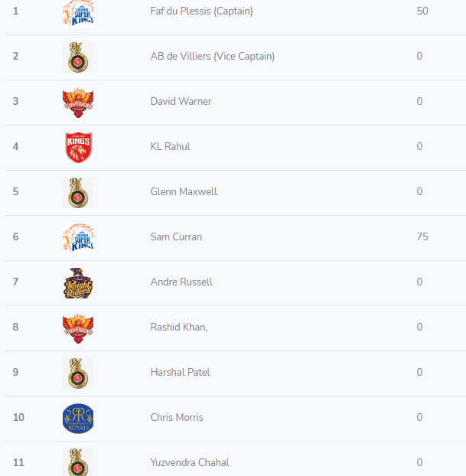Select the David Warner player name
The width and height of the screenshot is (466, 476).
(x=181, y=101)
